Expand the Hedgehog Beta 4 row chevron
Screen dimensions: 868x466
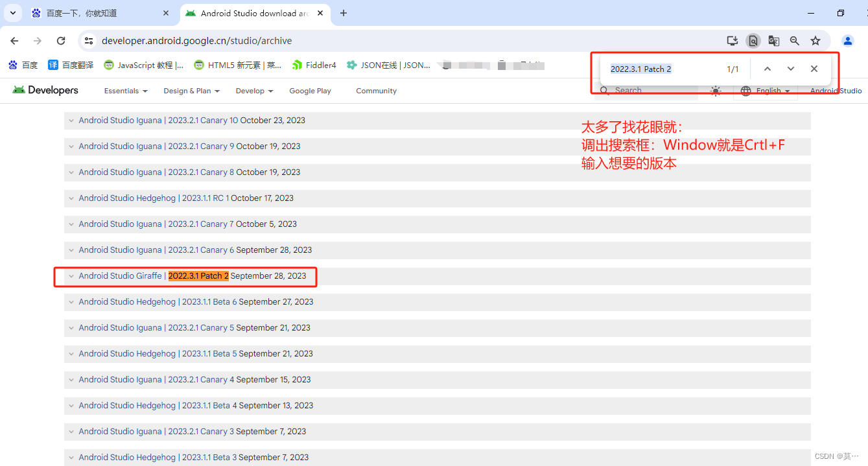point(71,406)
